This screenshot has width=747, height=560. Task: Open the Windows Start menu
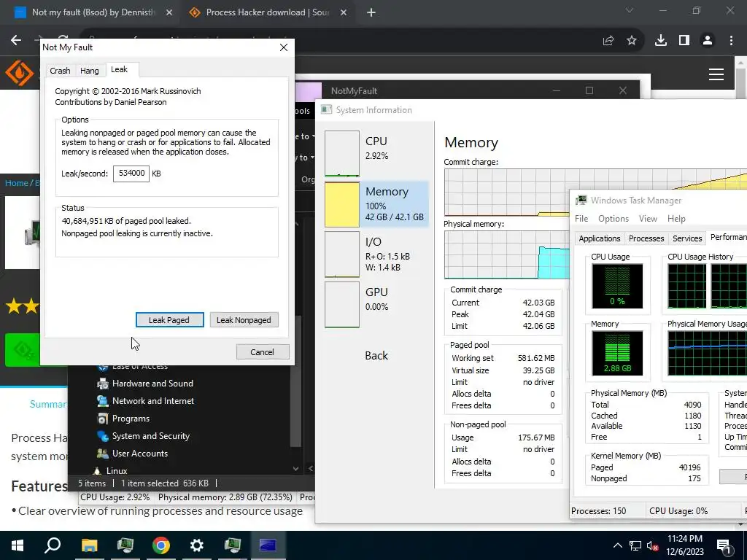click(18, 545)
